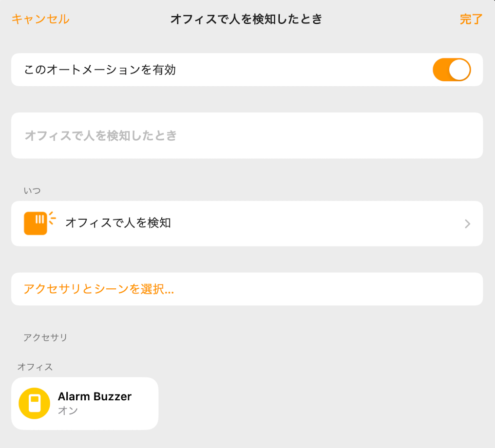Click the title オフィスで人を検知したとき header
The height and width of the screenshot is (448, 495).
[246, 19]
